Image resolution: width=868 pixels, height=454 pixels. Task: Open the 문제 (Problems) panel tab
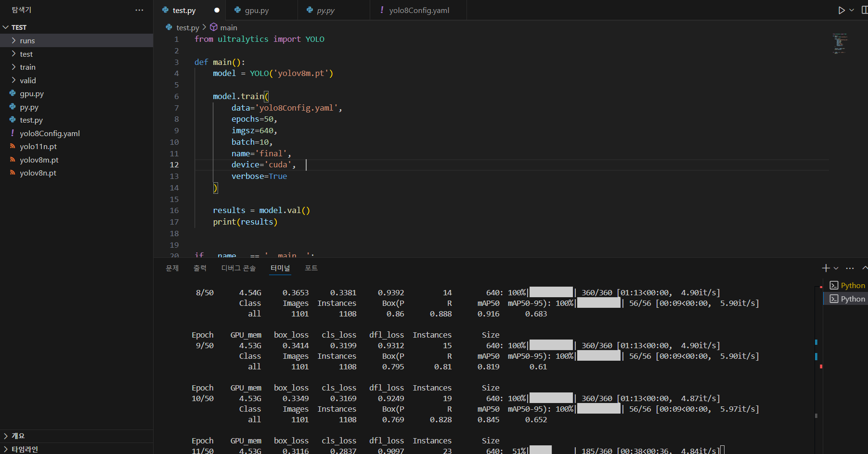point(172,268)
